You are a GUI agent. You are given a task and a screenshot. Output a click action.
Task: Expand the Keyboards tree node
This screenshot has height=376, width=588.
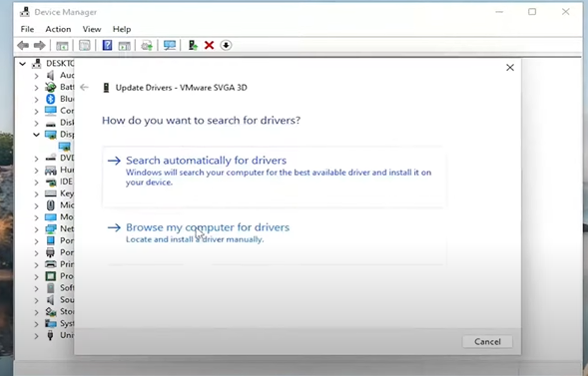pos(36,194)
